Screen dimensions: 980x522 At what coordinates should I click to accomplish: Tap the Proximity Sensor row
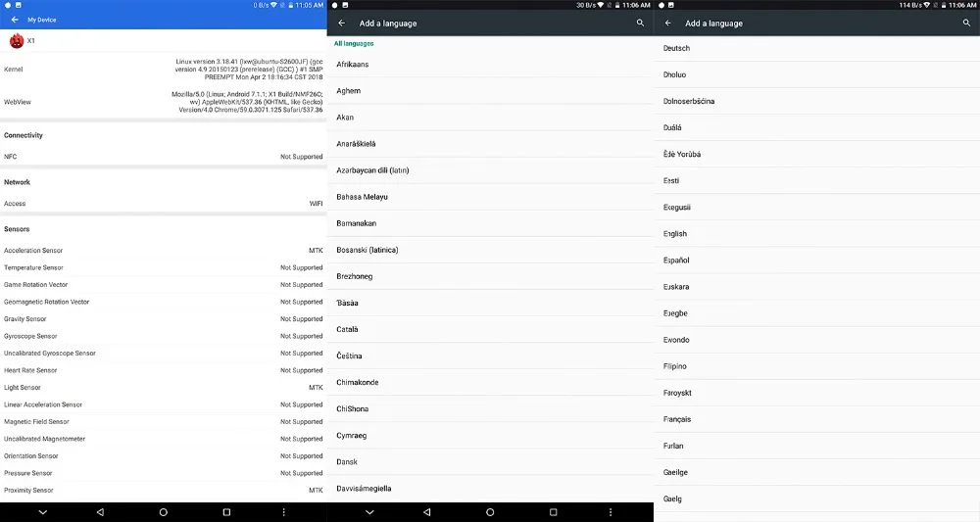coord(163,491)
